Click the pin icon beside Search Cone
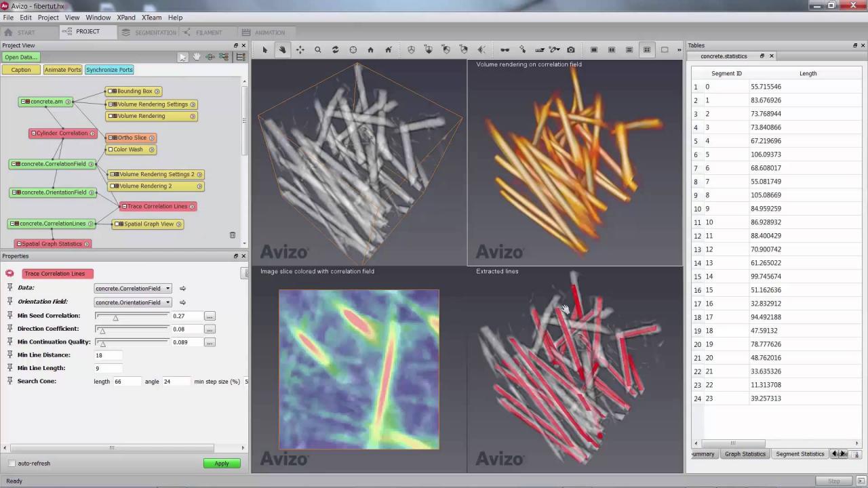868x488 pixels. [x=9, y=382]
